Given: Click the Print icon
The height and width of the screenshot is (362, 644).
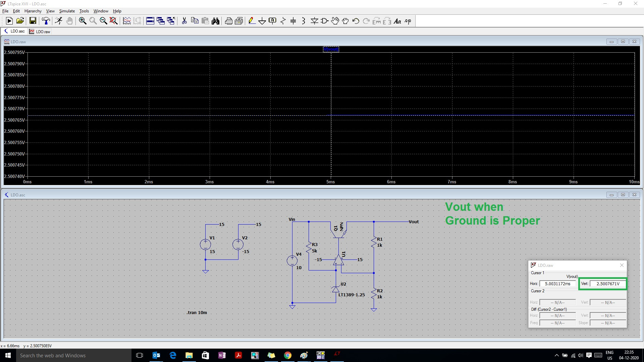Looking at the screenshot, I should pyautogui.click(x=229, y=21).
